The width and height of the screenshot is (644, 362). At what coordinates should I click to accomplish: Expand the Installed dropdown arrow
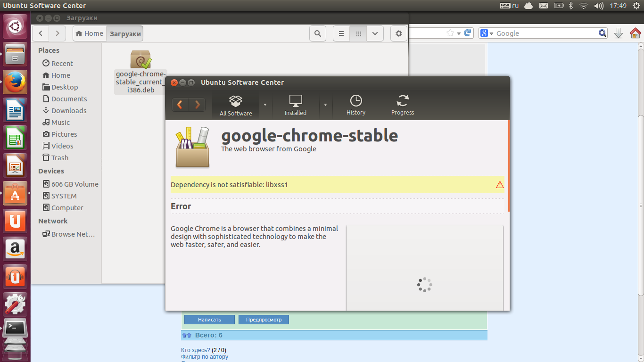(x=325, y=105)
